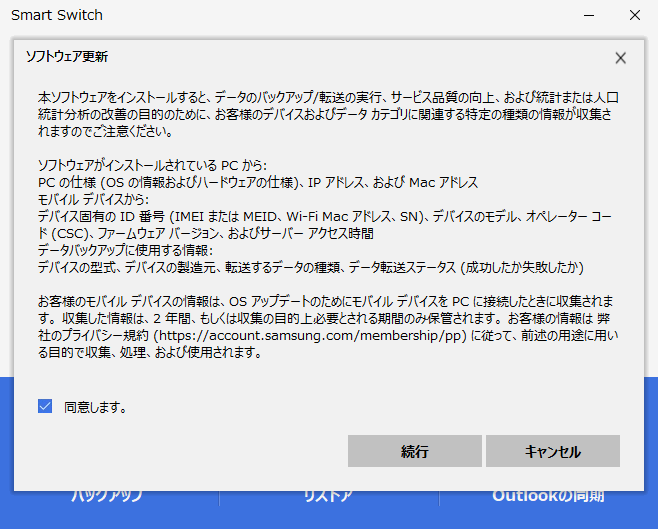Click the モバイル デバイスから: heading
Screen dimensions: 658x529
[x=93, y=199]
